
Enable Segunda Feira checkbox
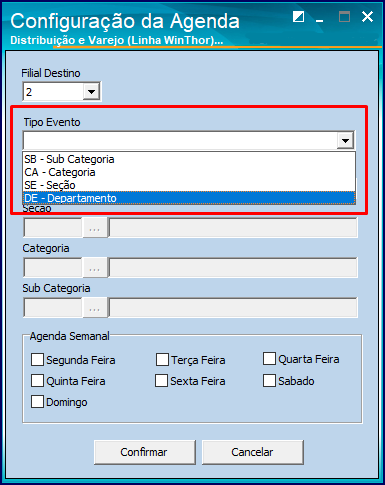click(x=37, y=360)
